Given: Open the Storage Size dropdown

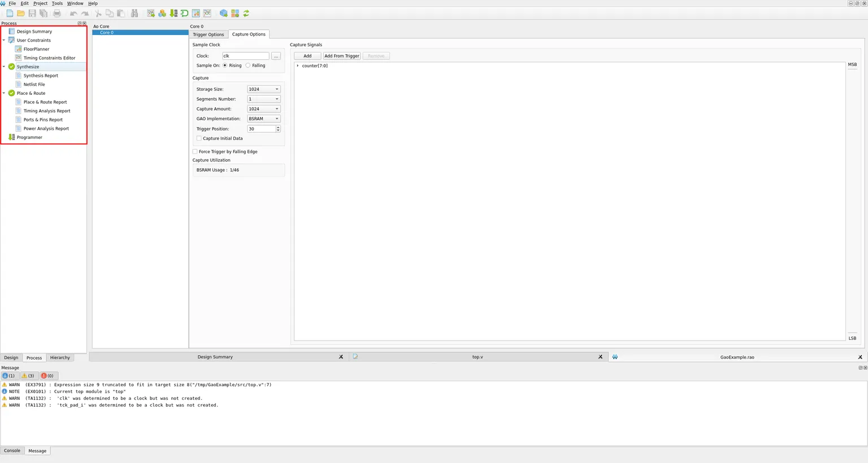Looking at the screenshot, I should pyautogui.click(x=264, y=89).
